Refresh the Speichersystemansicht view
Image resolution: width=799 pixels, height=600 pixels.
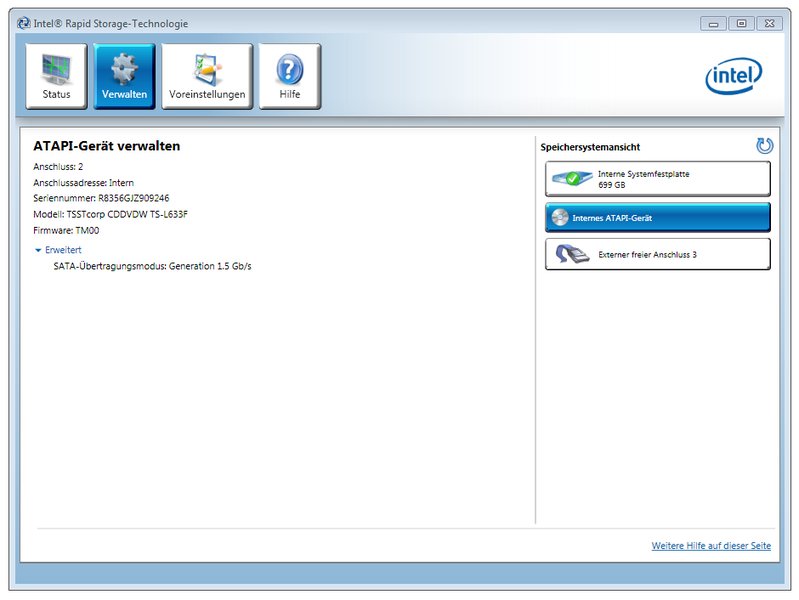(x=764, y=146)
